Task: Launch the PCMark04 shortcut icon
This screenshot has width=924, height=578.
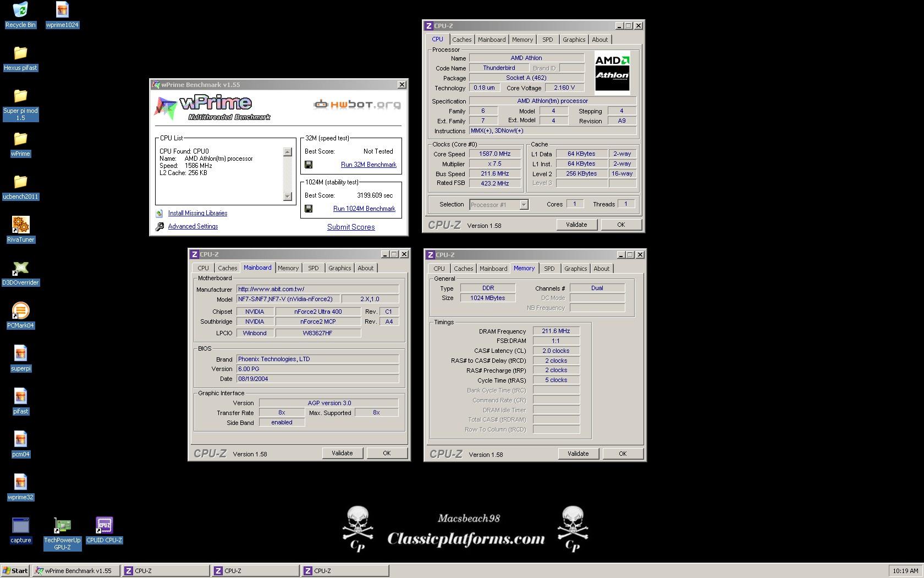Action: (x=20, y=311)
